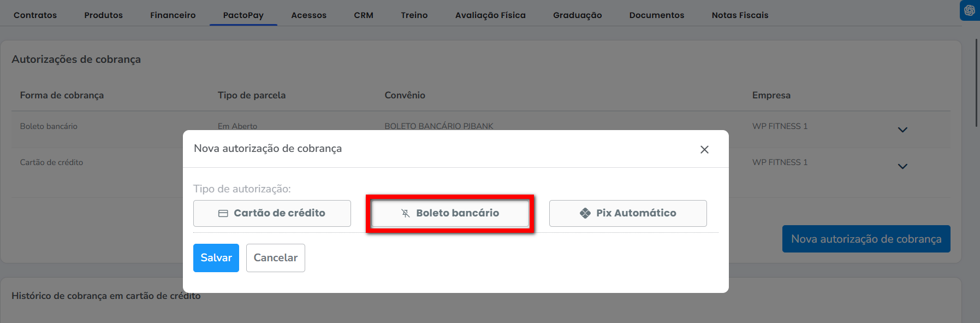Expand the Cartão de crédito authorization row
The height and width of the screenshot is (323, 980).
[902, 166]
